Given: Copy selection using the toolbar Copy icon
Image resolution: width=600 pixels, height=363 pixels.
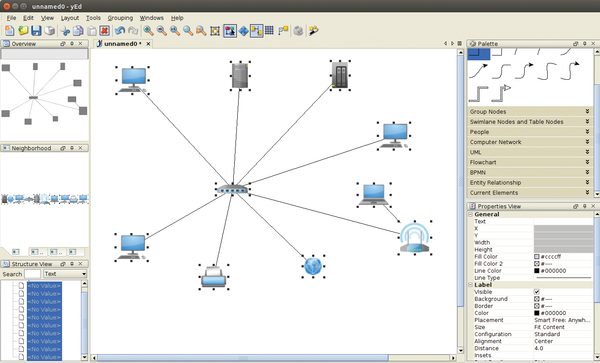Looking at the screenshot, I should pos(78,31).
